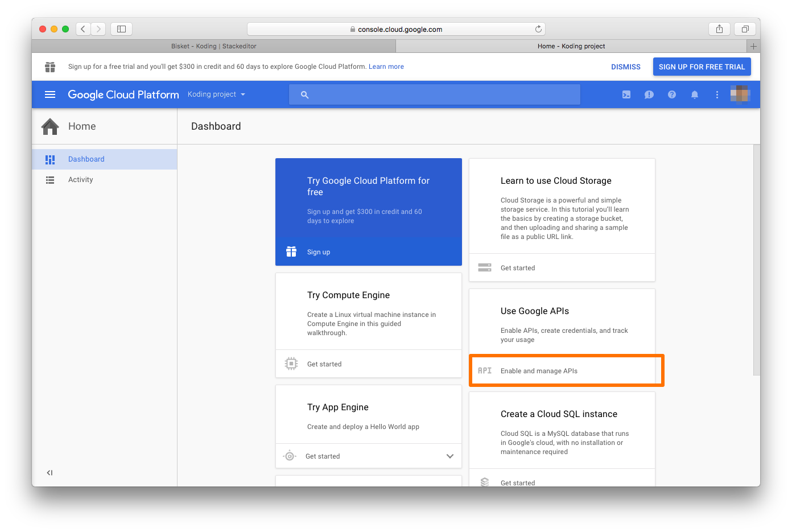Open the help question mark icon
Image resolution: width=792 pixels, height=532 pixels.
pyautogui.click(x=672, y=94)
